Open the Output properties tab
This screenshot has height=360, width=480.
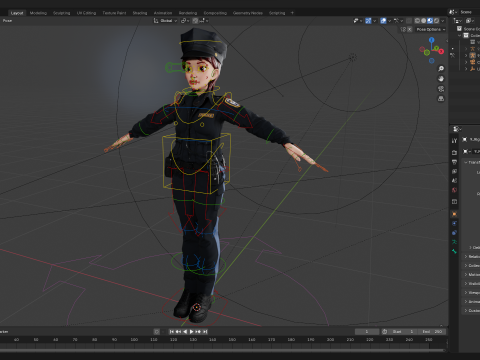(454, 162)
